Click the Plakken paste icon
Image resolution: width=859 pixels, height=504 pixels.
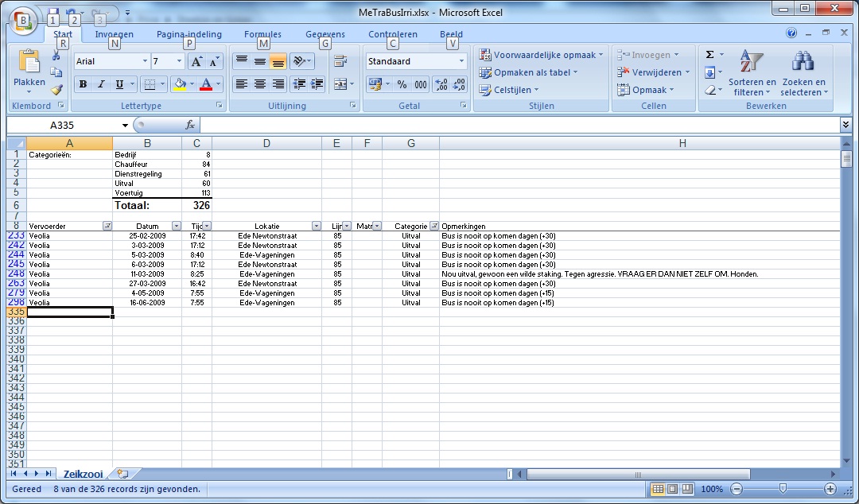29,61
